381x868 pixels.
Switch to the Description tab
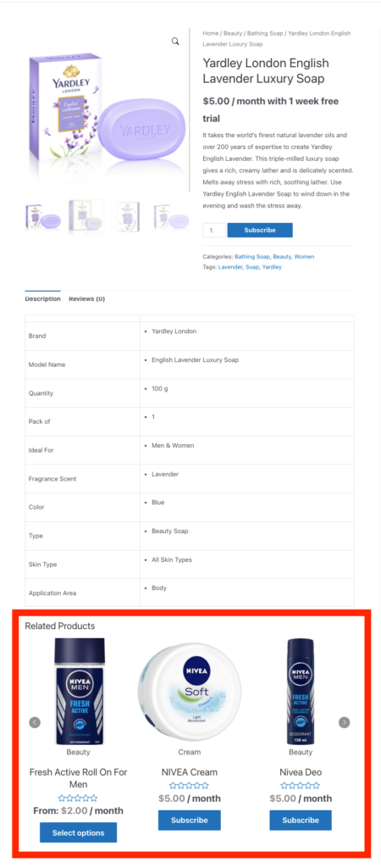(x=42, y=299)
